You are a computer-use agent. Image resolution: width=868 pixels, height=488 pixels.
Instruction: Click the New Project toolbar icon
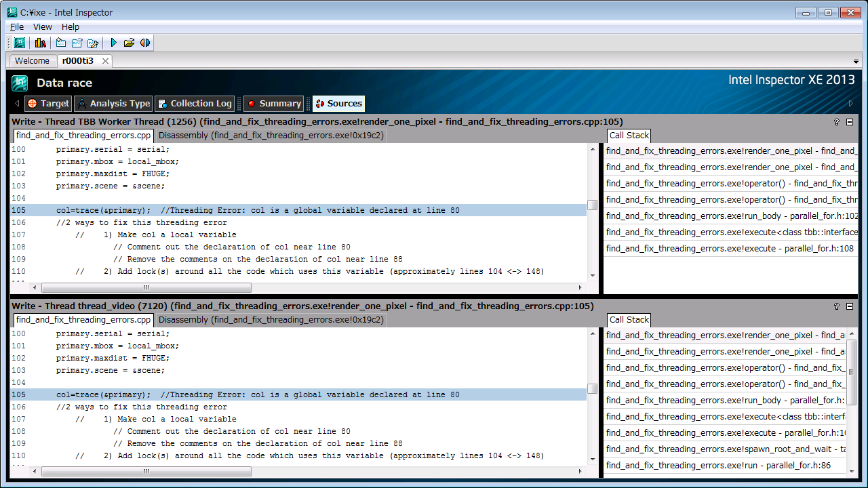pyautogui.click(x=61, y=43)
